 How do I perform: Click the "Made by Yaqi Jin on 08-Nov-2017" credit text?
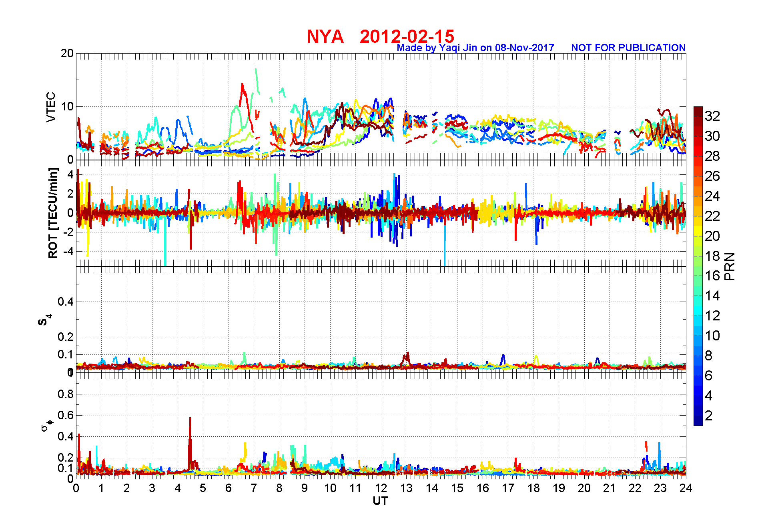pos(475,48)
